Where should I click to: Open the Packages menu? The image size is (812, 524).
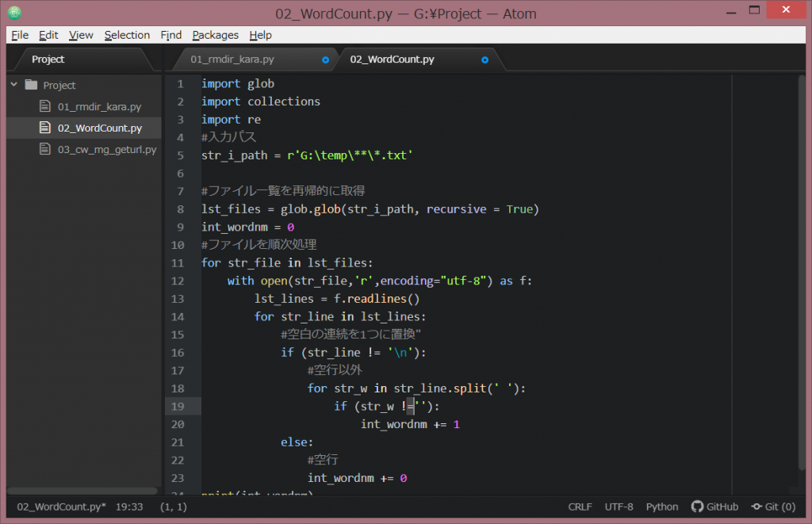pos(216,35)
